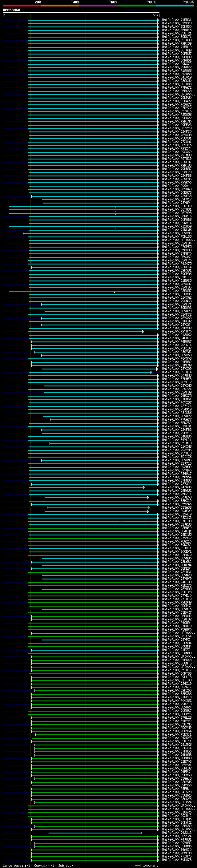The width and height of the screenshot is (197, 868).
Task: Select the UniRef100_C8CGU0 label
Action: click(176, 81)
